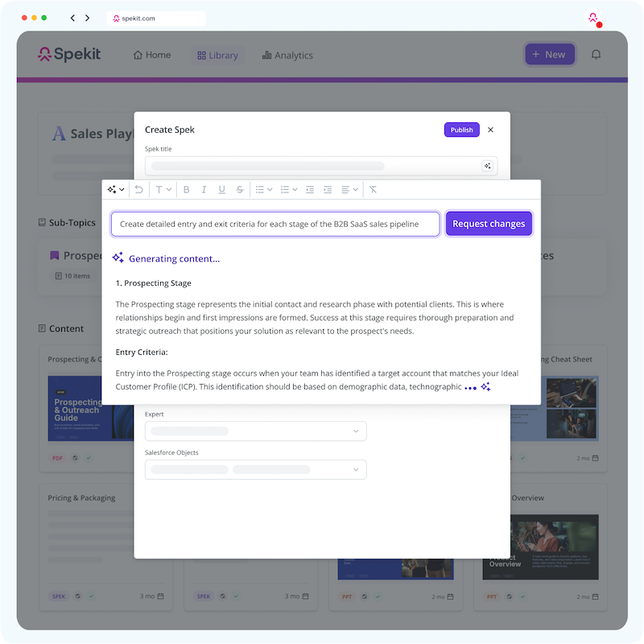Open the bulleted list options dropdown
This screenshot has width=644, height=644.
264,189
